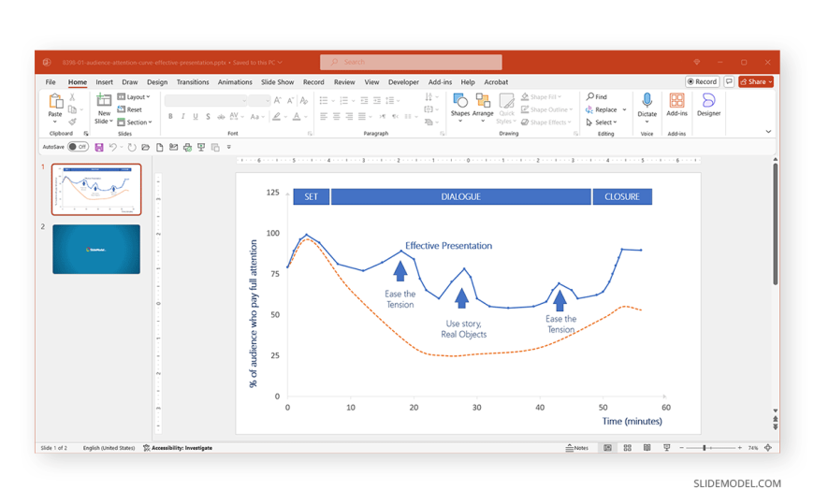Click the zoom slider handle
This screenshot has width=814, height=504.
[x=704, y=447]
